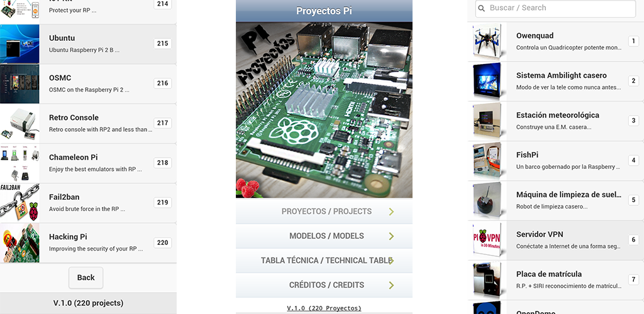
Task: Open the CRÉDITOS / CREDITS menu
Action: point(324,285)
